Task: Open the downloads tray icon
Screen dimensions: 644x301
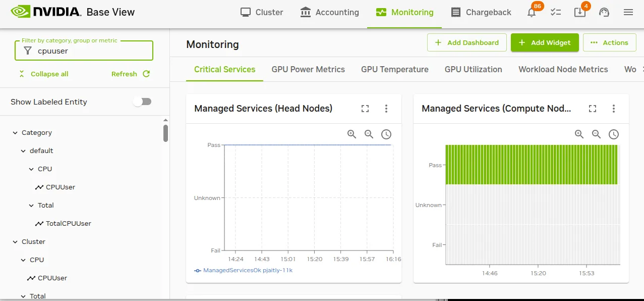Action: click(x=580, y=12)
